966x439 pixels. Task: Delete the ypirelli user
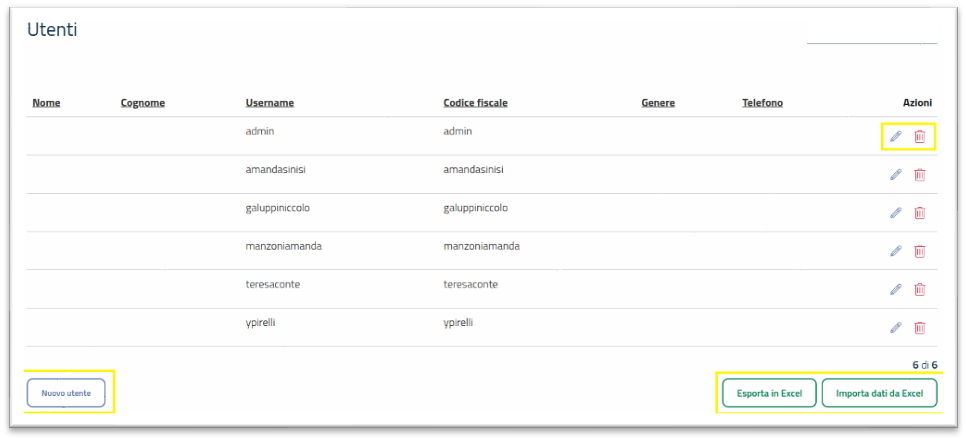pos(920,328)
